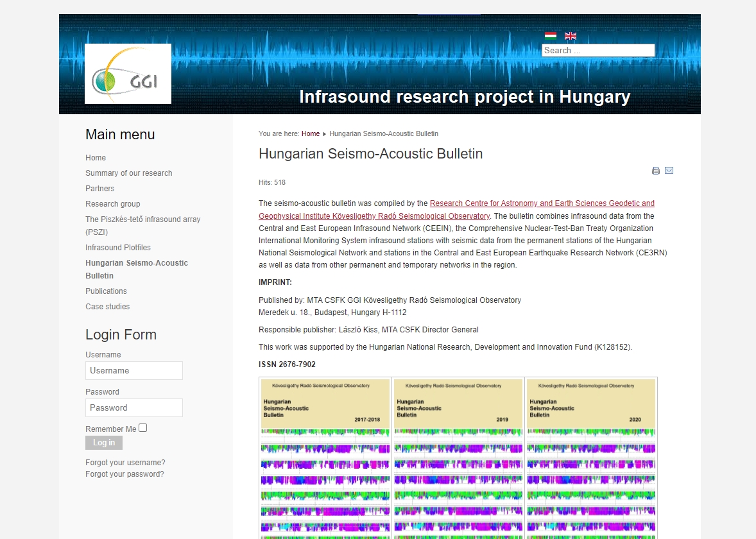Click the Home breadcrumb link

pyautogui.click(x=311, y=133)
